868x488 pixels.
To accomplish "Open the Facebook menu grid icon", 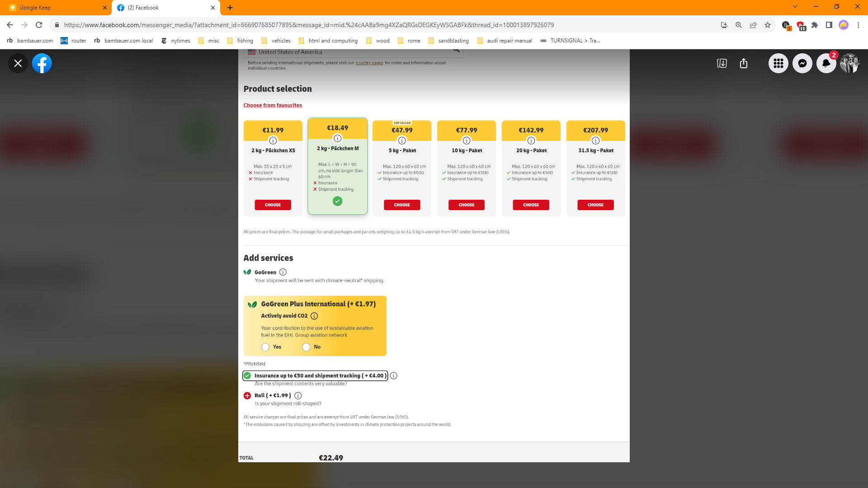I will point(778,63).
